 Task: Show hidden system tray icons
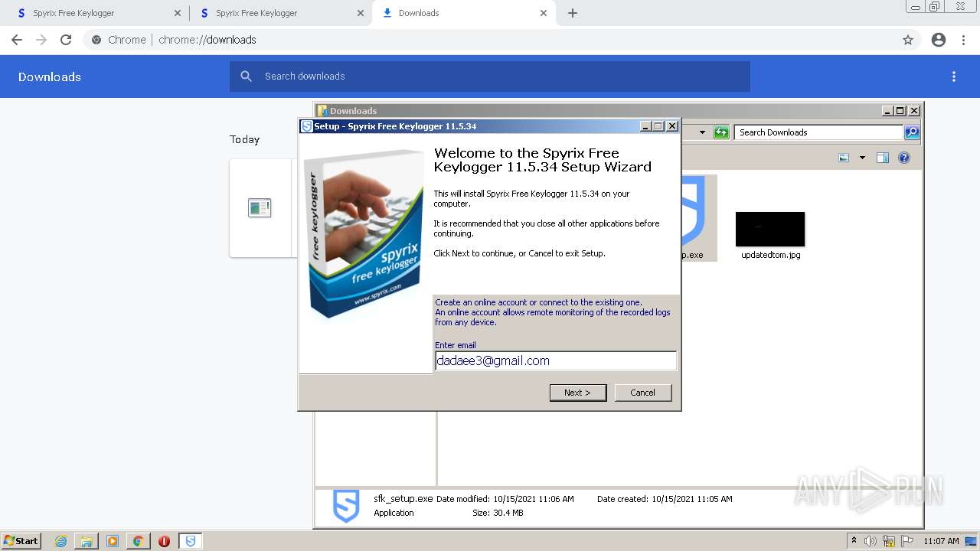point(854,541)
